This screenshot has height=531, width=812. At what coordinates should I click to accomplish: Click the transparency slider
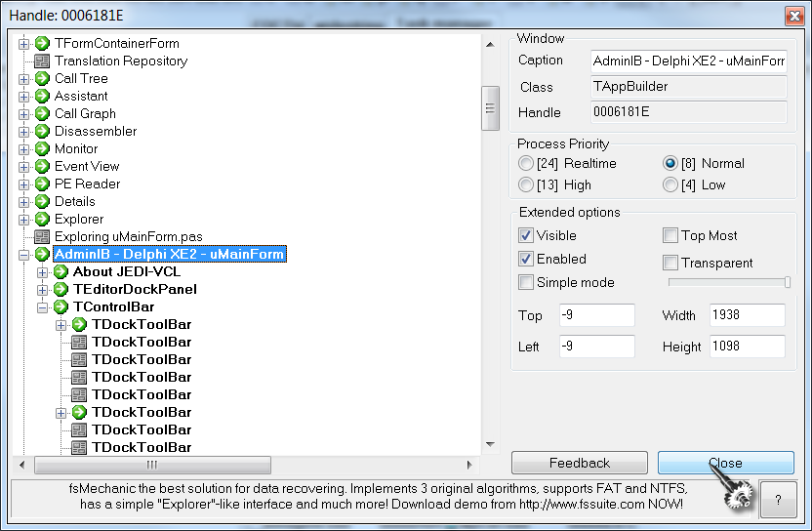728,283
